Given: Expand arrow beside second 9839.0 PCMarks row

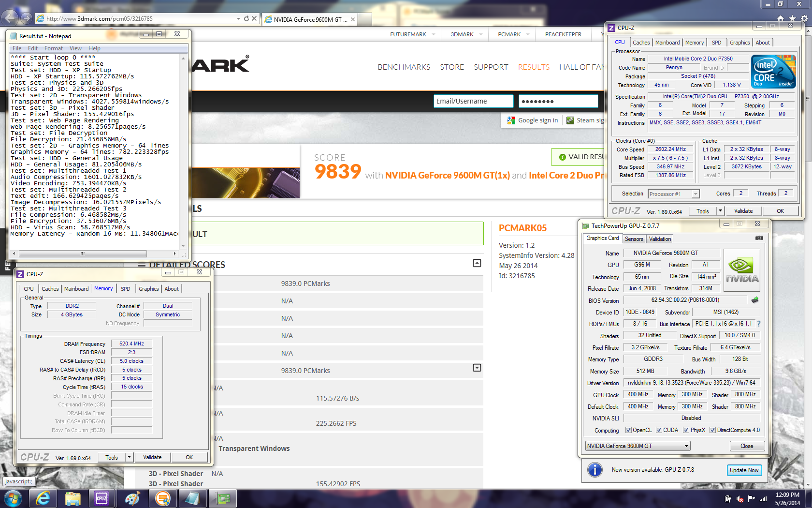Looking at the screenshot, I should click(477, 368).
